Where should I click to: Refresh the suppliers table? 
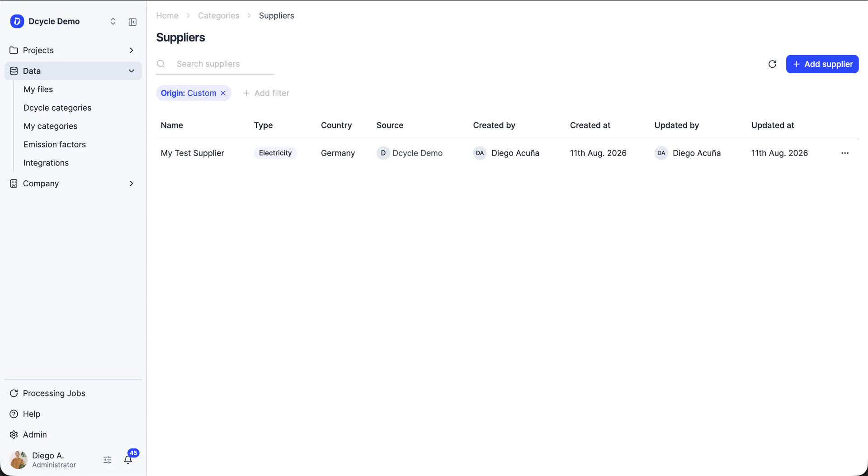[773, 64]
